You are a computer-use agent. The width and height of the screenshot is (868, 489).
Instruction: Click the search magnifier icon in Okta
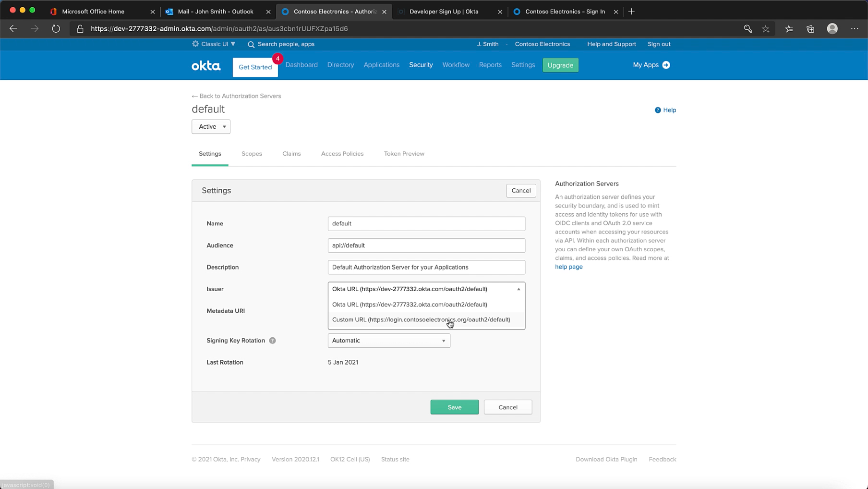click(x=251, y=44)
